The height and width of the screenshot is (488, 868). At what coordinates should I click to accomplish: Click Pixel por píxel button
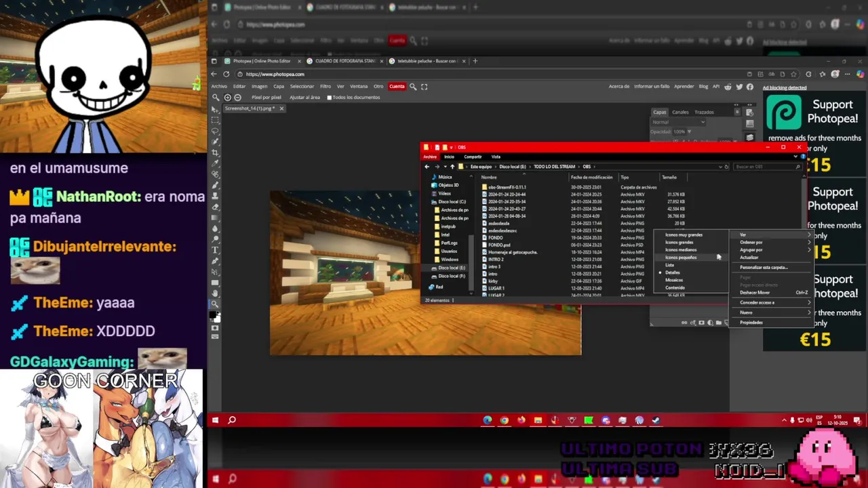267,98
